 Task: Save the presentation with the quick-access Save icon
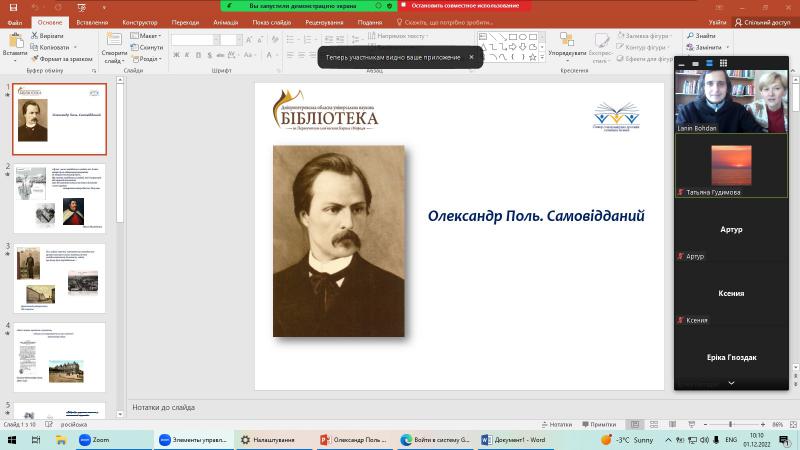pyautogui.click(x=13, y=7)
